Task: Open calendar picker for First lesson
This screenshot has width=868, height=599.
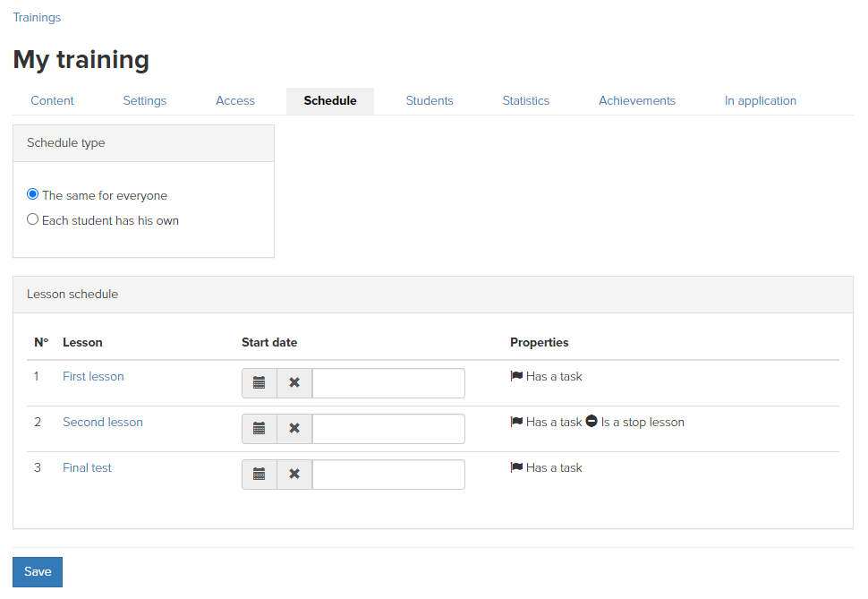Action: pyautogui.click(x=260, y=383)
